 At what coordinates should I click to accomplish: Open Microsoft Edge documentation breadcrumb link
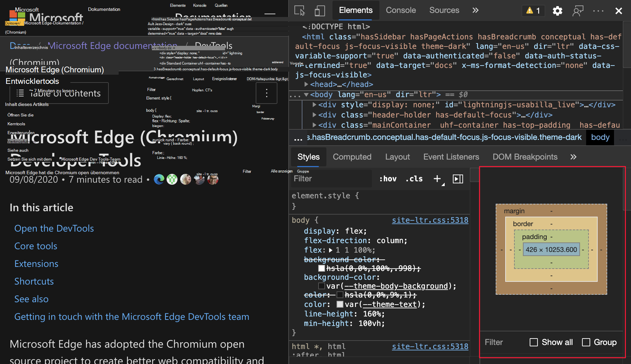pyautogui.click(x=113, y=45)
